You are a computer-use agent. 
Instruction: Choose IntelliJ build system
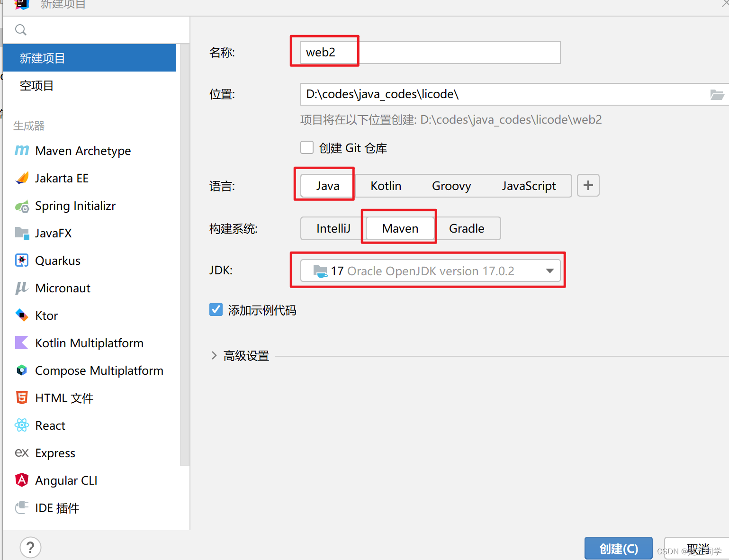(333, 228)
